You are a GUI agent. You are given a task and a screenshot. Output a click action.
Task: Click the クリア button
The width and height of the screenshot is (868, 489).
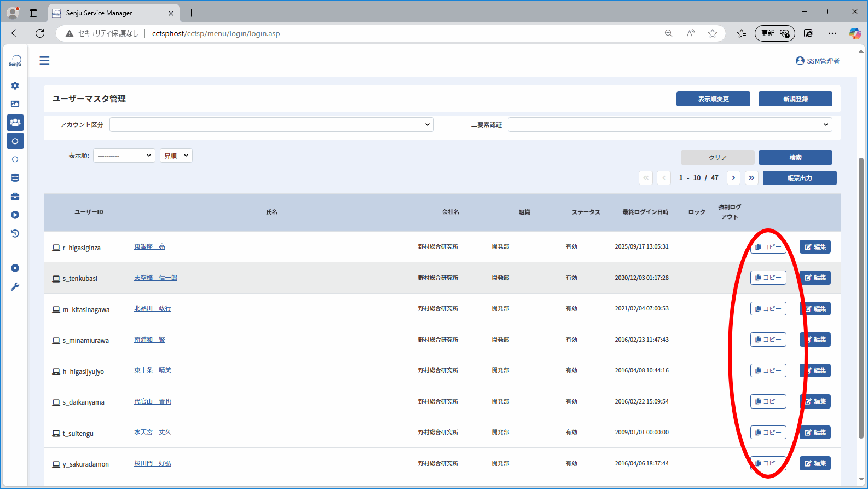click(x=717, y=158)
